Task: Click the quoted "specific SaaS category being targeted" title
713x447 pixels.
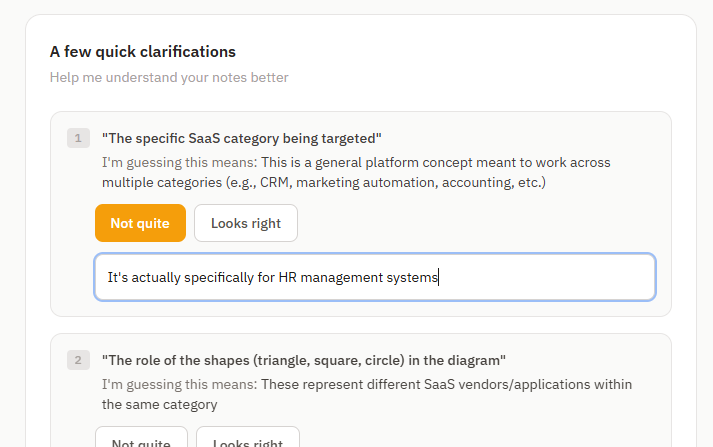Action: tap(241, 138)
